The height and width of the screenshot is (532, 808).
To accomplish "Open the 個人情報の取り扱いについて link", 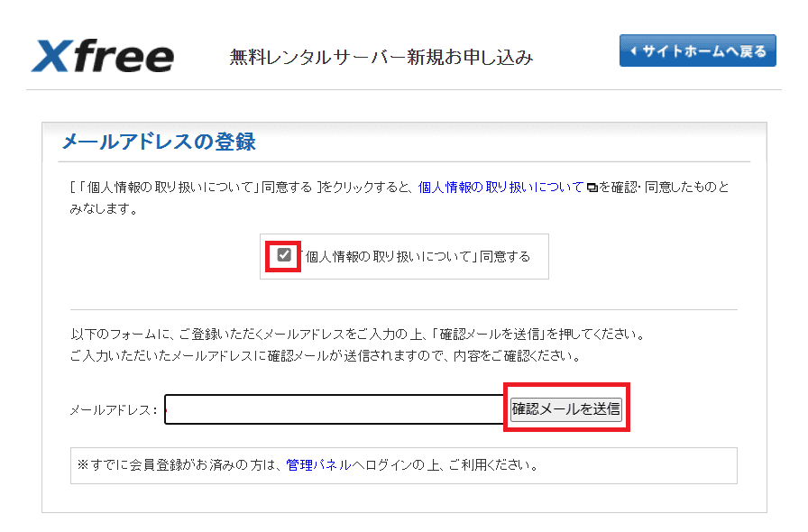I will [x=500, y=188].
